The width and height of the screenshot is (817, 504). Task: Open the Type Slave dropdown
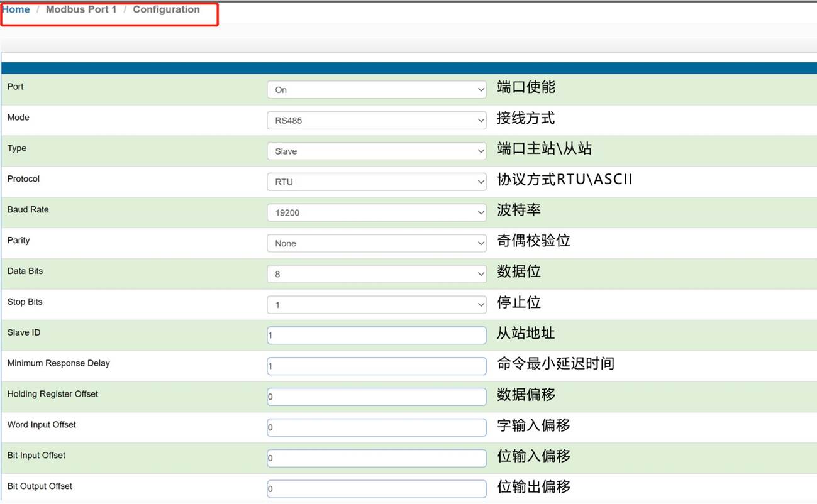(376, 151)
